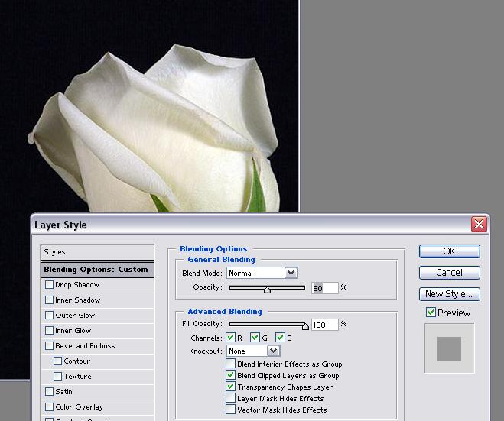Close the Layer Style dialog

[479, 224]
